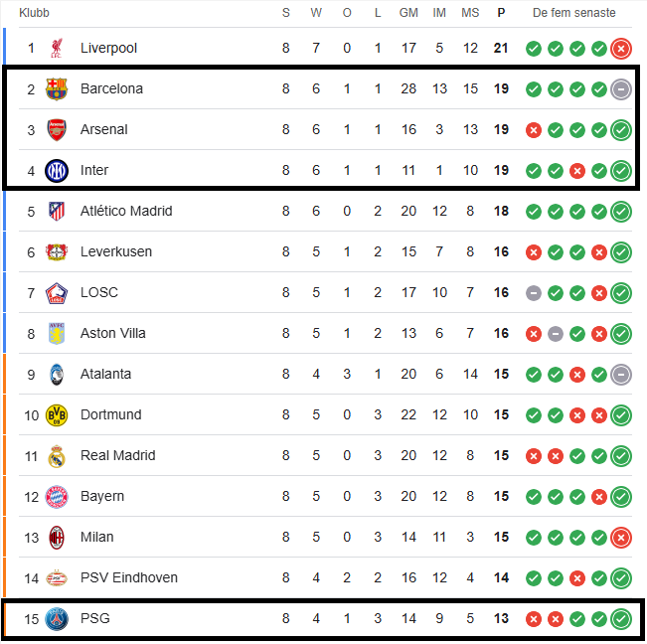Click the PSG club crest
Screen dimensions: 647x644
pos(57,619)
